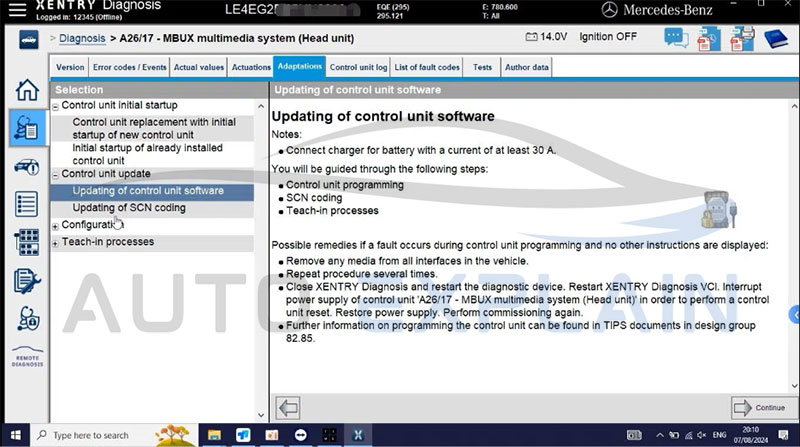Click the print PDF icon

click(x=742, y=39)
